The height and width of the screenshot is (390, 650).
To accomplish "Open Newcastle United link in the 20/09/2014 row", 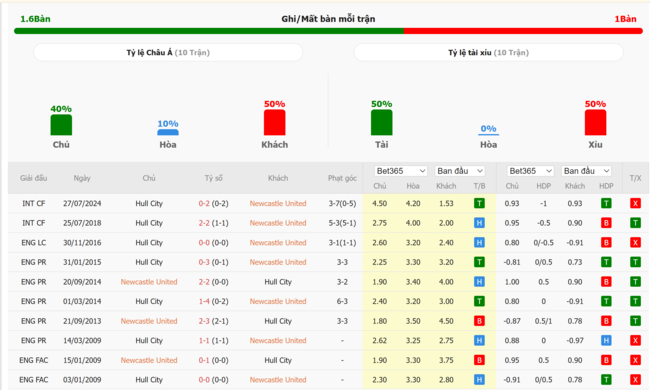I will (x=149, y=282).
